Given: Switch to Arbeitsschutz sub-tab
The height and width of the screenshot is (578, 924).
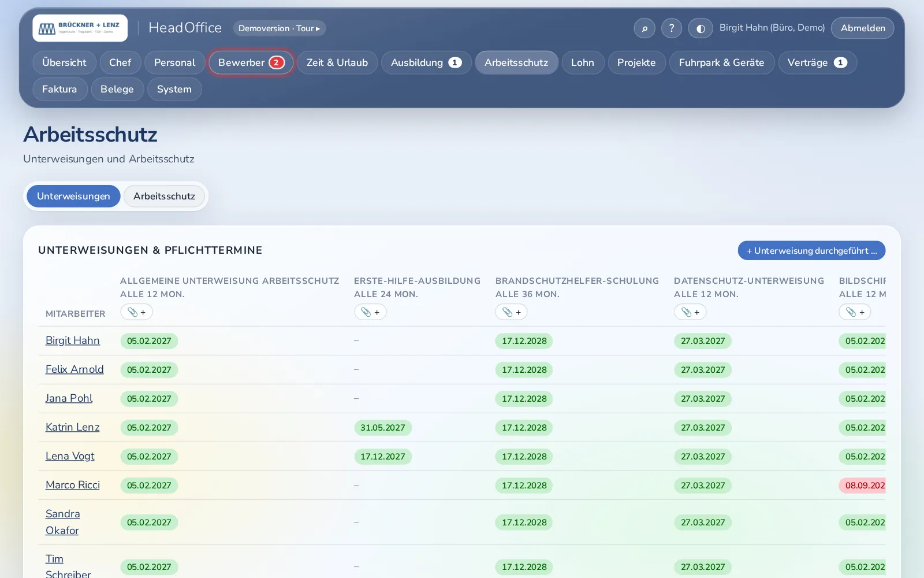Looking at the screenshot, I should [164, 196].
